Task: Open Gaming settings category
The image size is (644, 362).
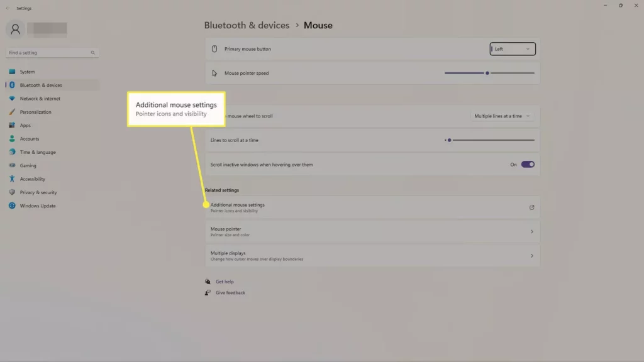Action: pyautogui.click(x=52, y=165)
